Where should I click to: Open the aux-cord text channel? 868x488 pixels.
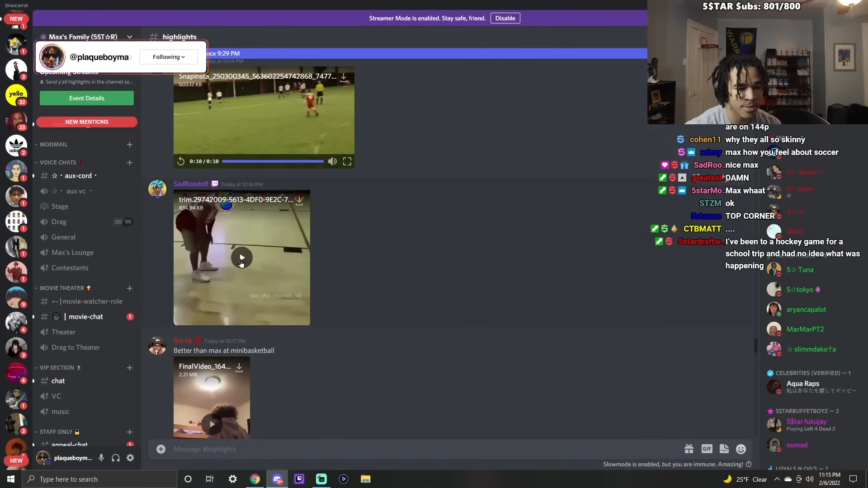point(86,176)
